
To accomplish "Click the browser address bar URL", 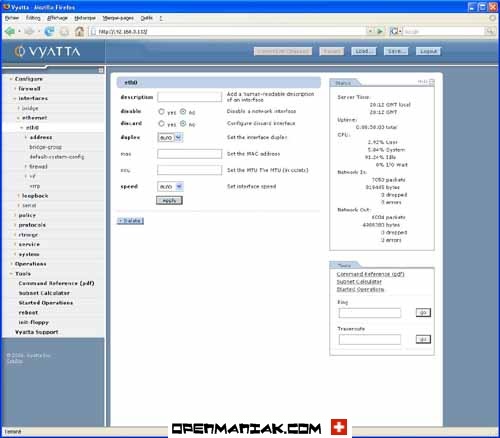I will click(x=123, y=32).
